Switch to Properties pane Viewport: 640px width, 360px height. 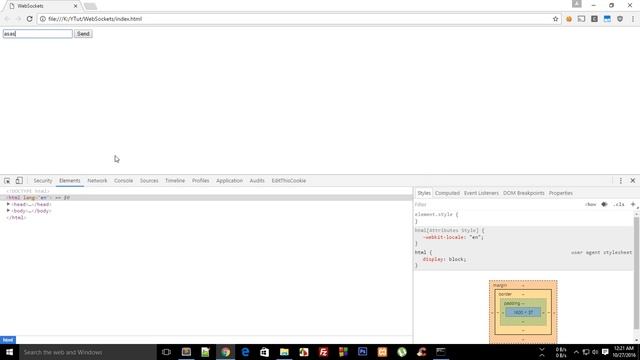[560, 193]
